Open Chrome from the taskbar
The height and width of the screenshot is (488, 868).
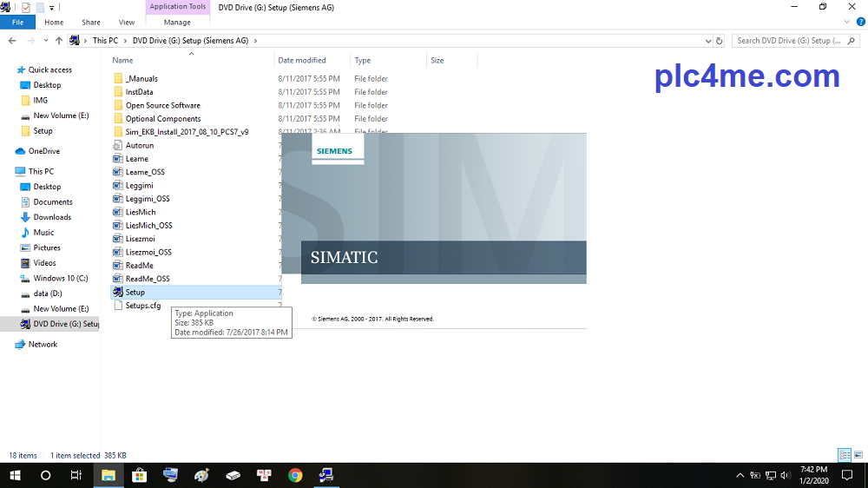(295, 475)
